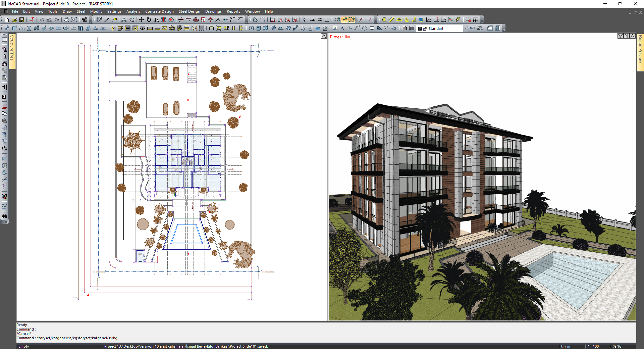Open the Analysis menu
644x349 pixels.
(x=133, y=11)
